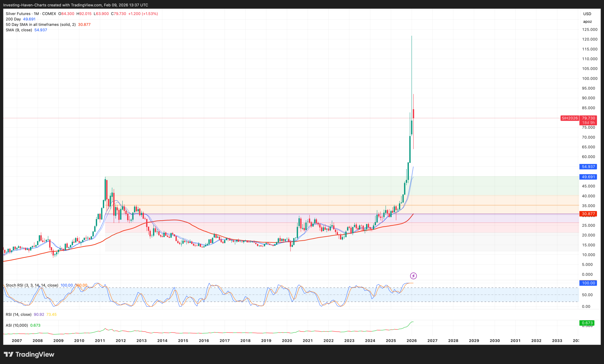Toggle the SMA (9, close) overlay
Viewport: 604px width, 364px height.
point(19,30)
